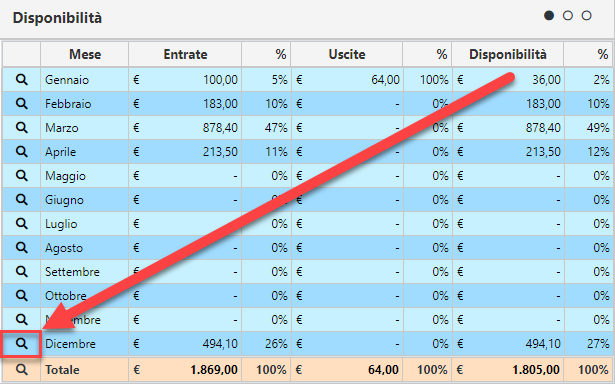Open details magnifier for Novembre row

click(22, 320)
